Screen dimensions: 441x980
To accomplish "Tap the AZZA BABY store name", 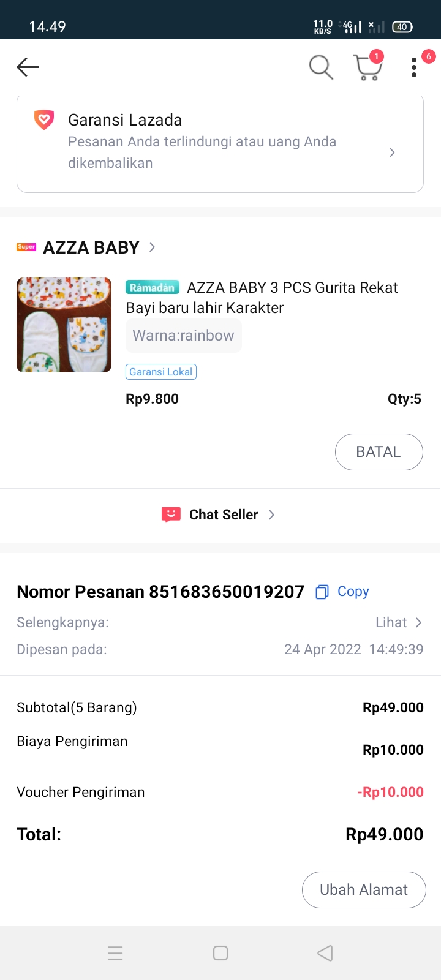I will point(91,247).
